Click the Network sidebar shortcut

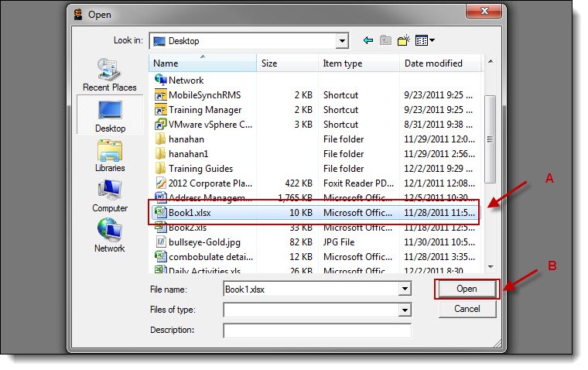pos(109,236)
